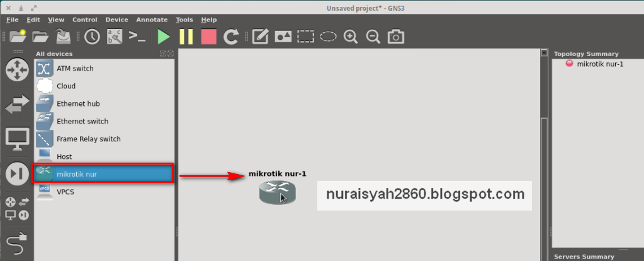This screenshot has height=261, width=644.
Task: Open the Tools menu
Action: (x=184, y=20)
